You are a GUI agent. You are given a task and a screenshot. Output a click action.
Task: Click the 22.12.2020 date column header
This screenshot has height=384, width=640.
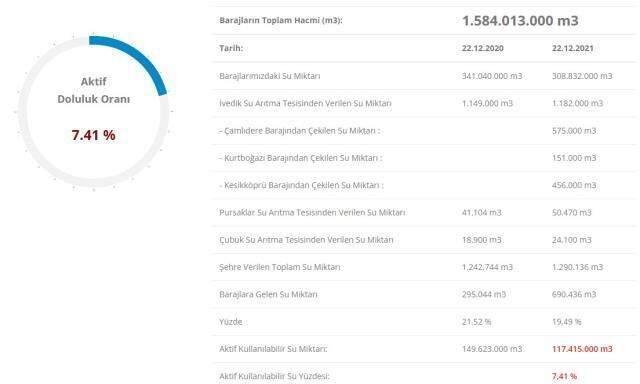click(x=482, y=48)
